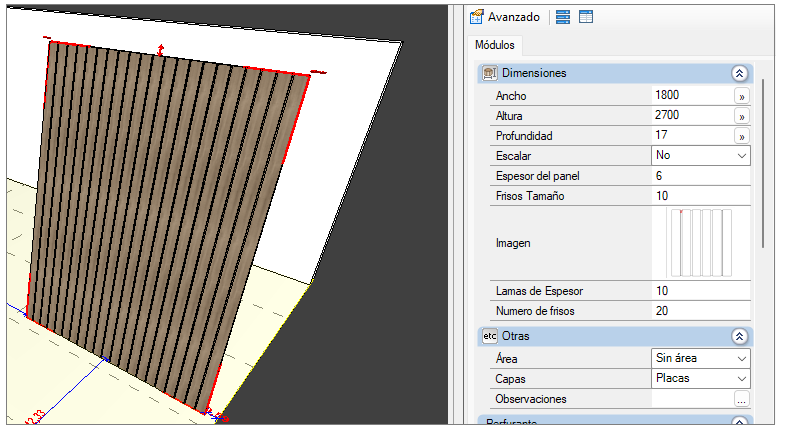Image resolution: width=788 pixels, height=434 pixels.
Task: Open the Altura more-options button
Action: pyautogui.click(x=742, y=117)
